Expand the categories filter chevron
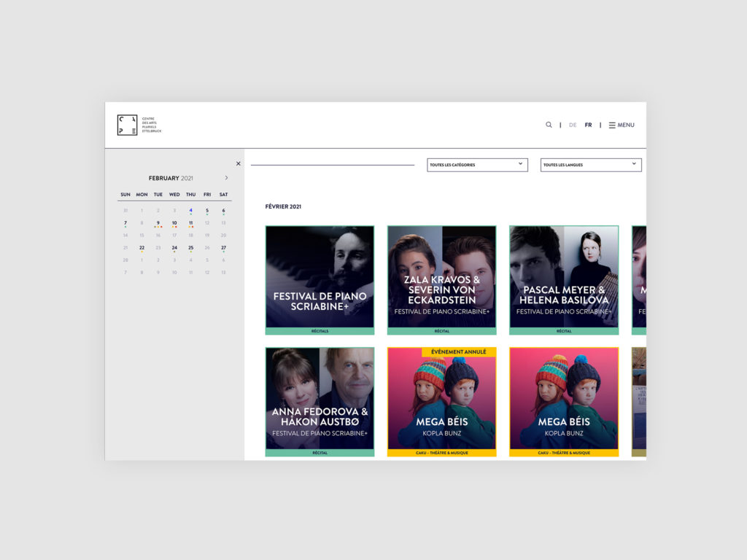 coord(520,165)
